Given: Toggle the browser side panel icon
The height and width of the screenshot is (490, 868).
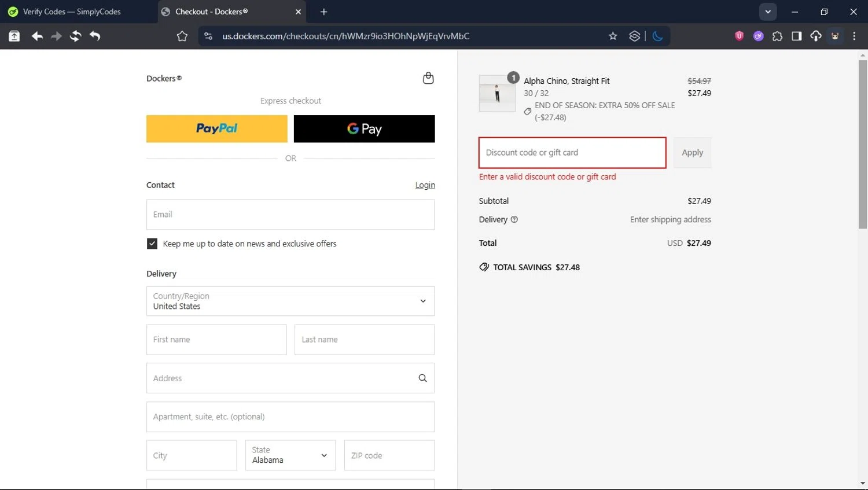Looking at the screenshot, I should [796, 36].
